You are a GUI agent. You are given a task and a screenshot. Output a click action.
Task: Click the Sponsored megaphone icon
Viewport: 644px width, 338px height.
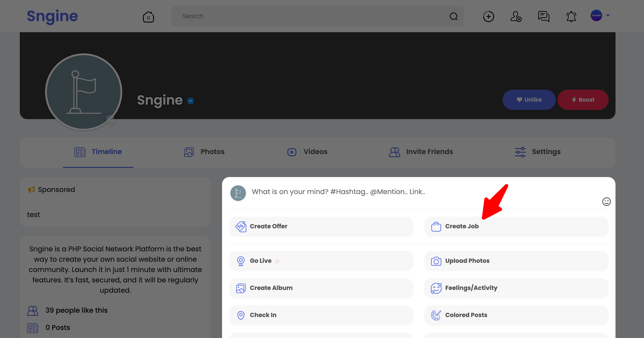pos(31,190)
